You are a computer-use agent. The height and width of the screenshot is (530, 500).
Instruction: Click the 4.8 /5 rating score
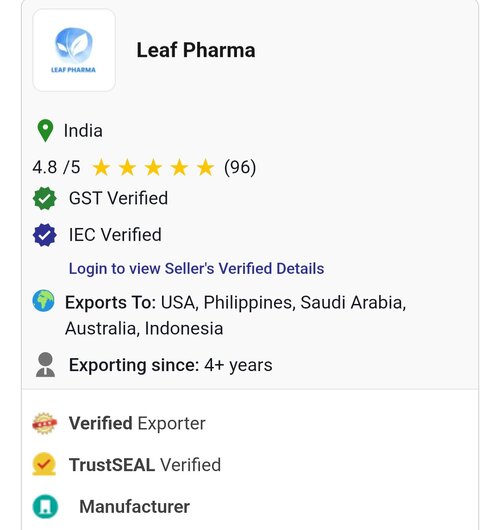56,167
